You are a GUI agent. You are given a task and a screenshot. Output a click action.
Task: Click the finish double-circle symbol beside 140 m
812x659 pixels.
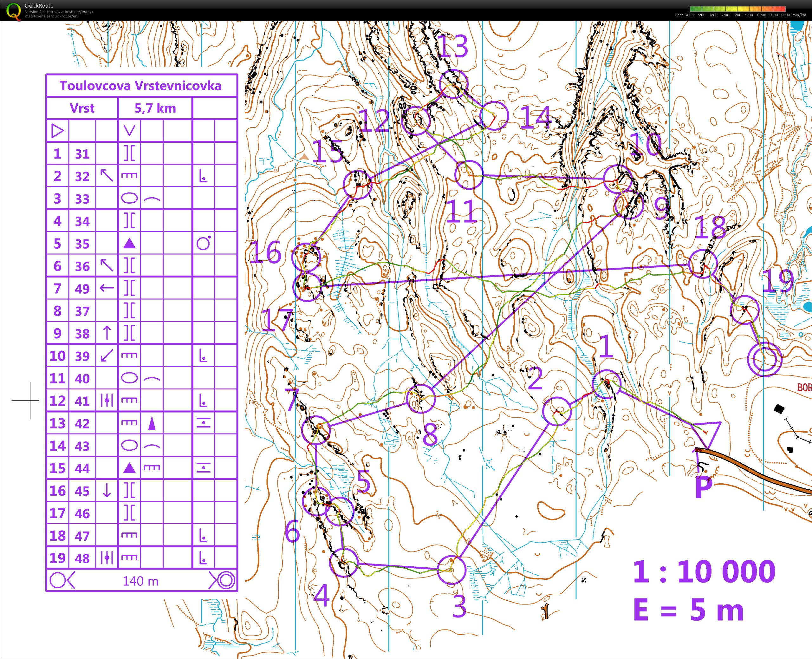[225, 580]
